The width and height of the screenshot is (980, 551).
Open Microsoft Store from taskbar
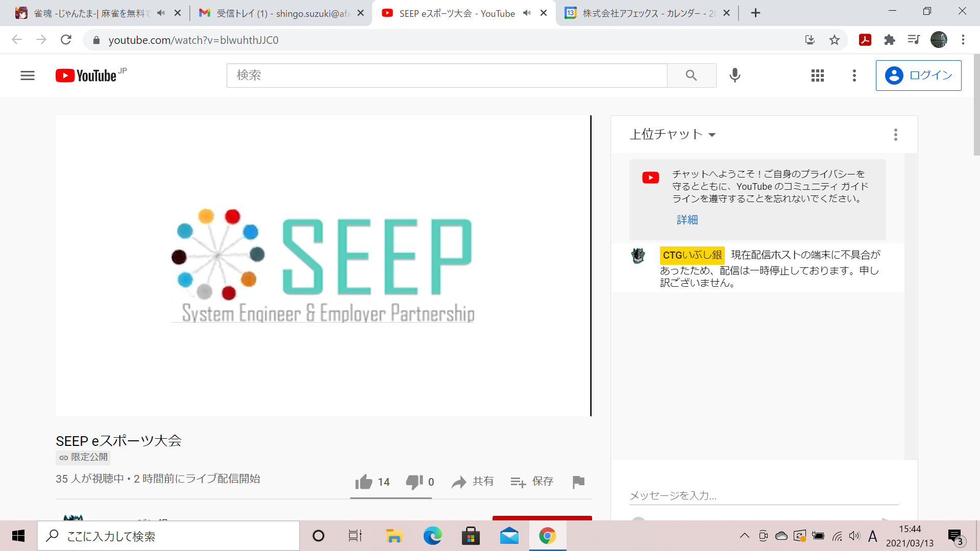(x=471, y=536)
